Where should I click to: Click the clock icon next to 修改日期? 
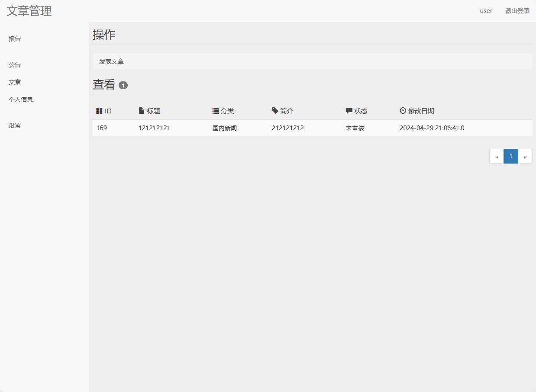[403, 110]
